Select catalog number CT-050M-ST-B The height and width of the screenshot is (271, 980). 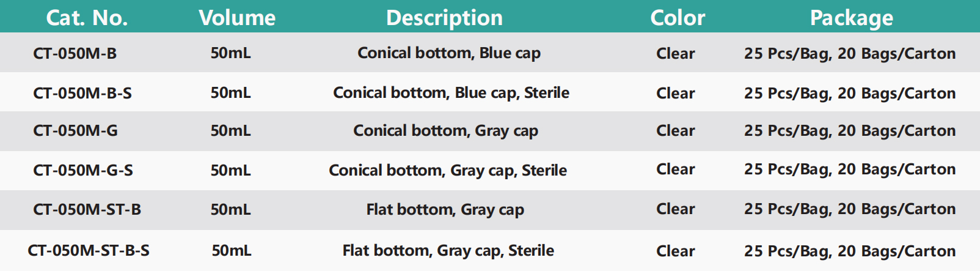point(87,209)
